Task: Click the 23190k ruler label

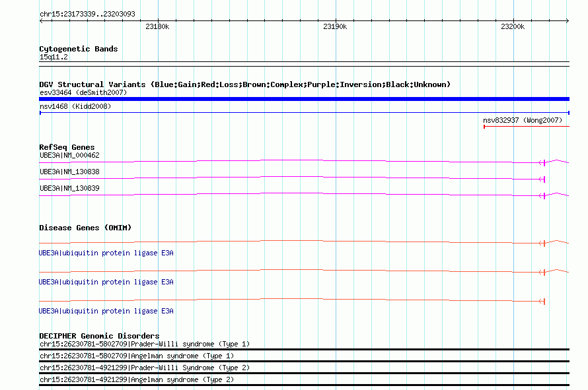Action: click(x=335, y=26)
